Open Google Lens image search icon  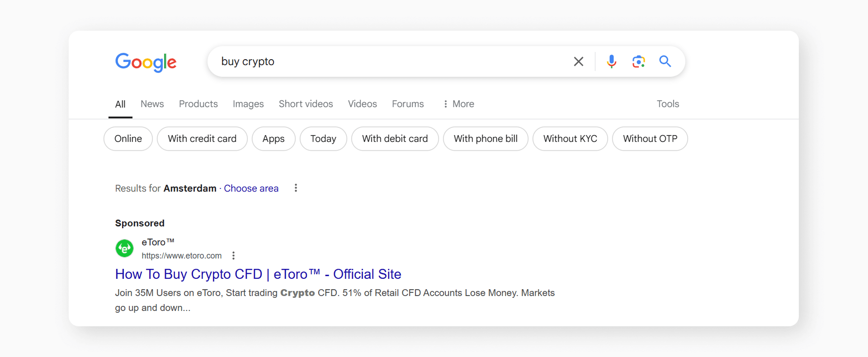click(638, 61)
